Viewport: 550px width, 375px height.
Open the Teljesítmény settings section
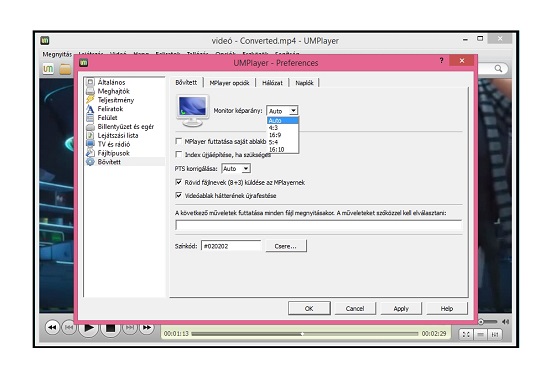pos(115,100)
